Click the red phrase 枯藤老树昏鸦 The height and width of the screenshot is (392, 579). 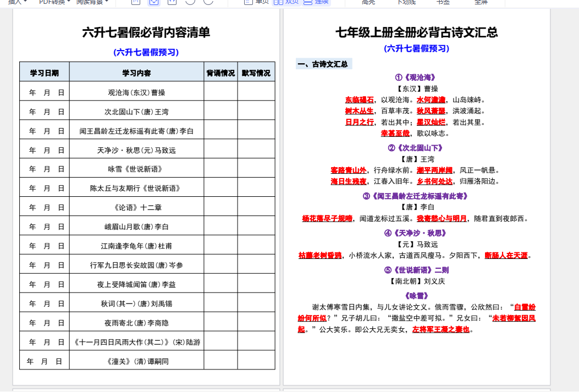coord(320,256)
